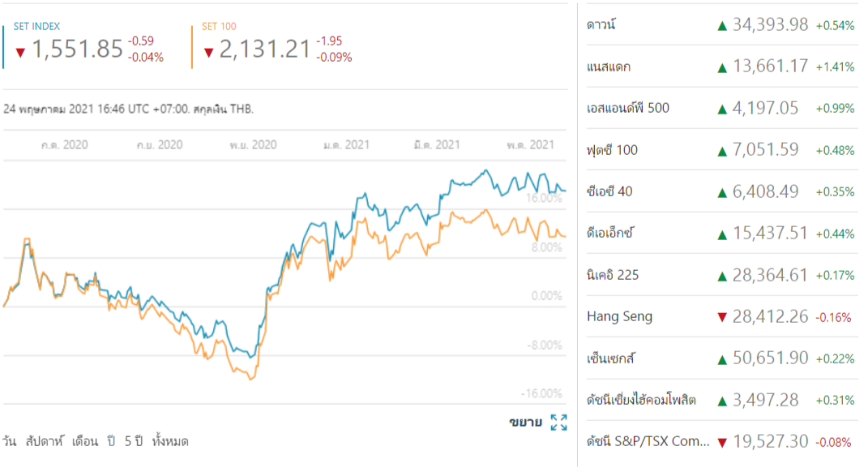Screen dimensions: 868x472
Task: Show ทั้งหมด (all) time range
Action: pos(170,442)
